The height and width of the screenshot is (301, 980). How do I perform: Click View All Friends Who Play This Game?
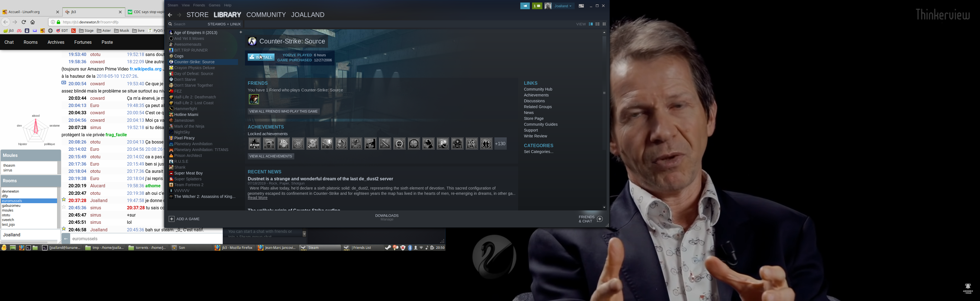coord(284,112)
